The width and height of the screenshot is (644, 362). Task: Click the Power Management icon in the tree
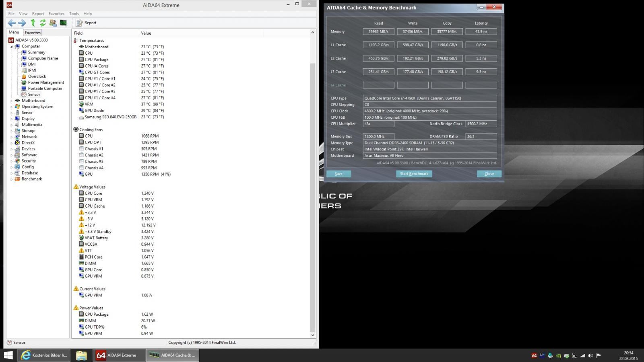[x=24, y=82]
